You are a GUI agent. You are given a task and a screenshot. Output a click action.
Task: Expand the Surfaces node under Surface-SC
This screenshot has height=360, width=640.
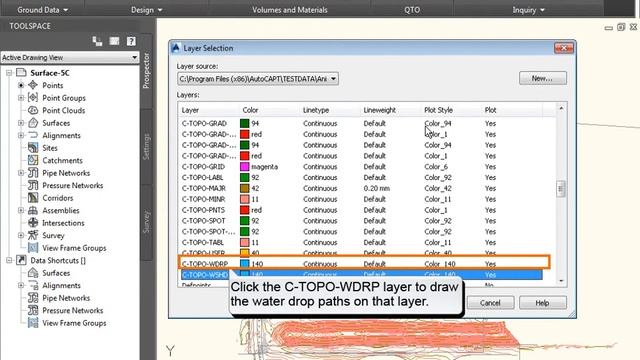[x=21, y=122]
